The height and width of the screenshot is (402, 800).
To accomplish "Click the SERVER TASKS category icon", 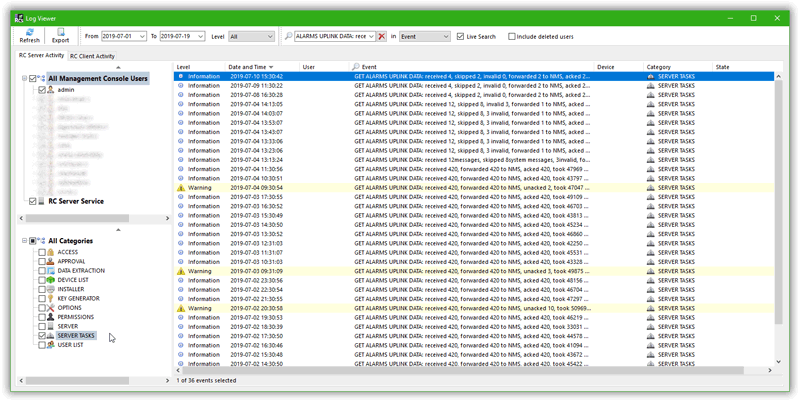I will point(51,336).
